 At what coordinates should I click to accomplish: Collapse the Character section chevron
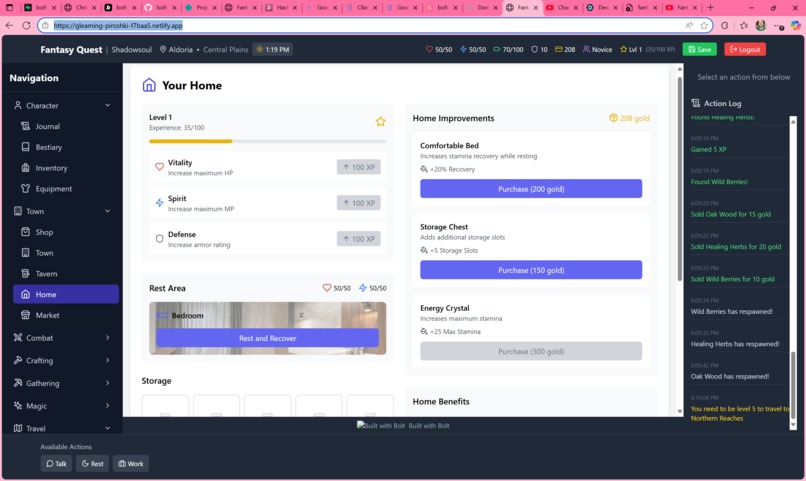[107, 105]
